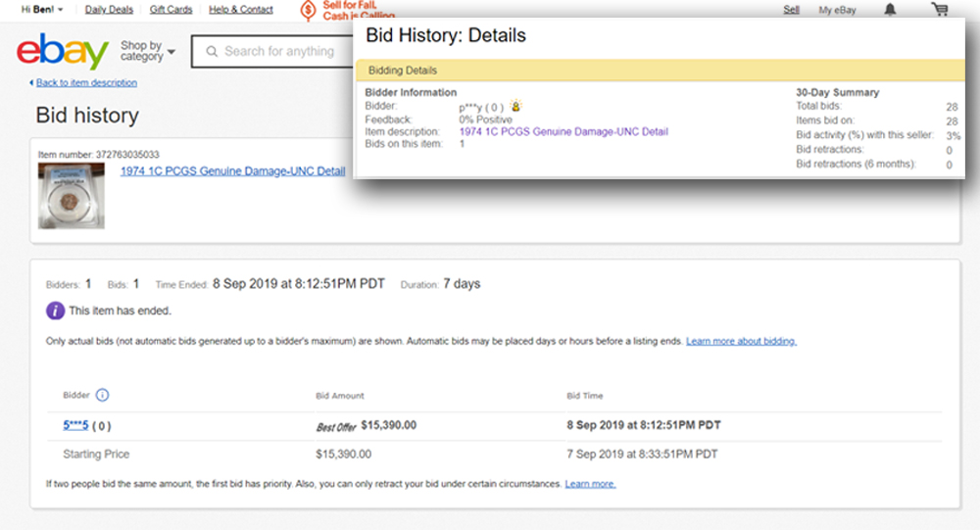The image size is (980, 530).
Task: Open Help & Contact
Action: [x=241, y=10]
